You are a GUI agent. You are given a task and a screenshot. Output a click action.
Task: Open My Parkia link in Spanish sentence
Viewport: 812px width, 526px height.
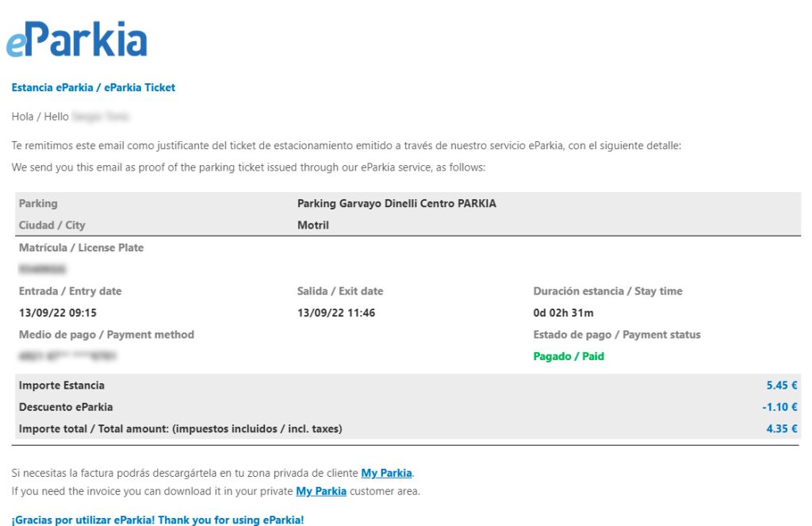tap(386, 474)
